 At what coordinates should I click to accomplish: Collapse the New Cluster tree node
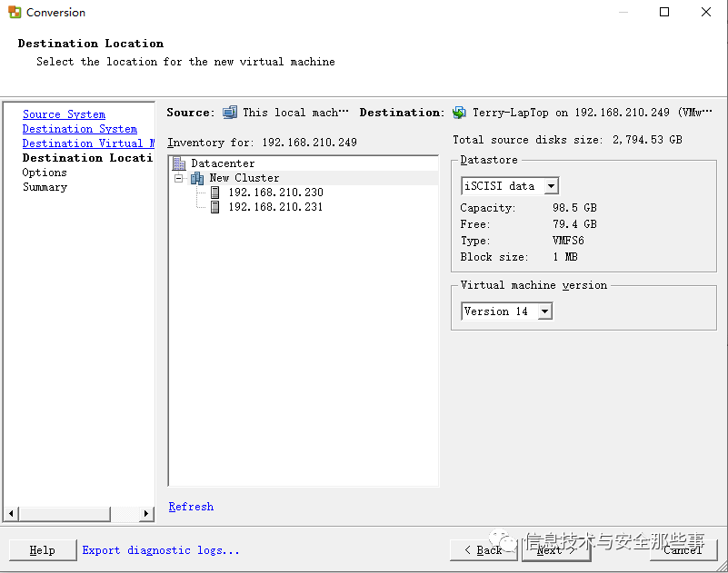[x=178, y=178]
